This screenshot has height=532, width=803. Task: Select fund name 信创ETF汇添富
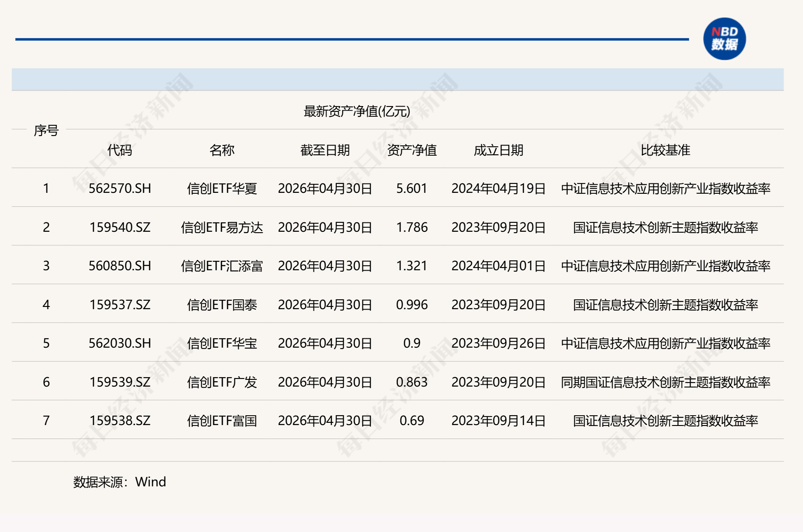coord(222,266)
